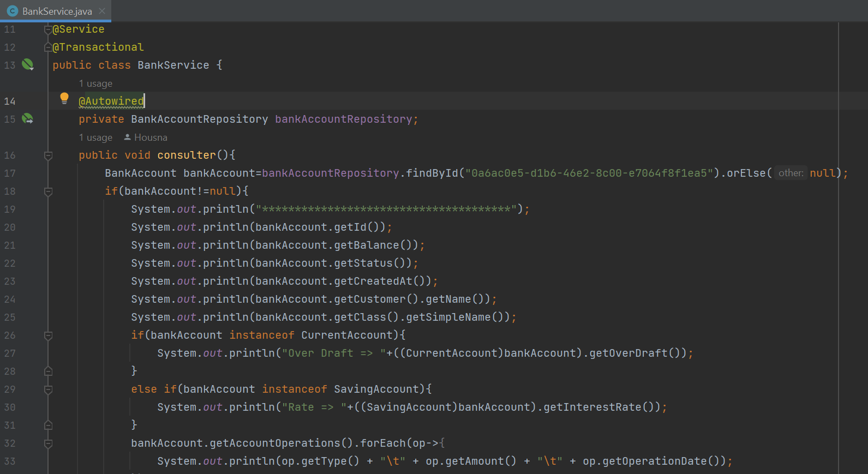This screenshot has height=474, width=868.
Task: Click the @Autowired annotation text
Action: pos(111,101)
